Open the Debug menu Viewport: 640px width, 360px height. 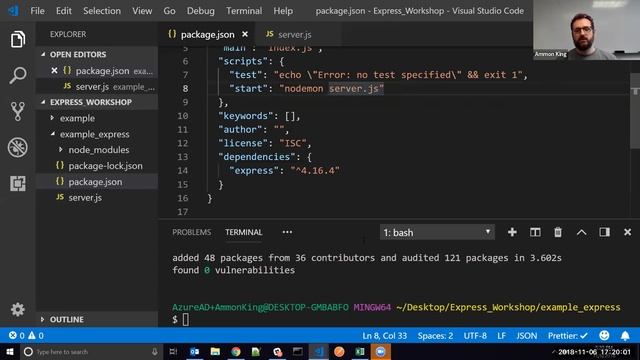200,11
